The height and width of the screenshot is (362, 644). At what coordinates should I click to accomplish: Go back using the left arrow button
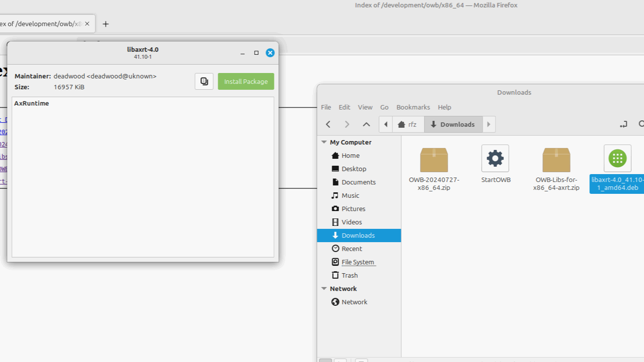[328, 124]
